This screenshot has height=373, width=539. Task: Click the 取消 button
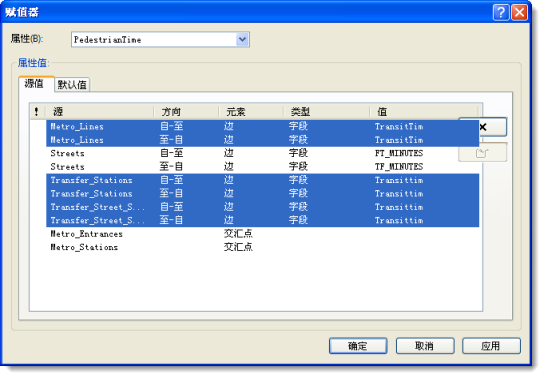pyautogui.click(x=425, y=346)
